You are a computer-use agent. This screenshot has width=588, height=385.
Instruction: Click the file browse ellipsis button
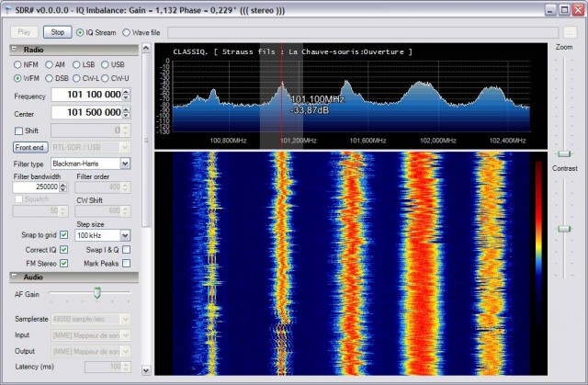pyautogui.click(x=570, y=32)
